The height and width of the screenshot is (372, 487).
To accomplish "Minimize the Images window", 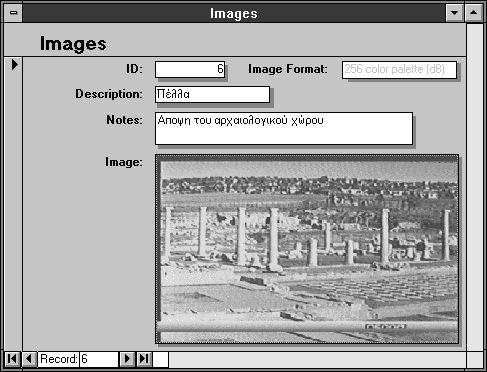I will pos(454,13).
